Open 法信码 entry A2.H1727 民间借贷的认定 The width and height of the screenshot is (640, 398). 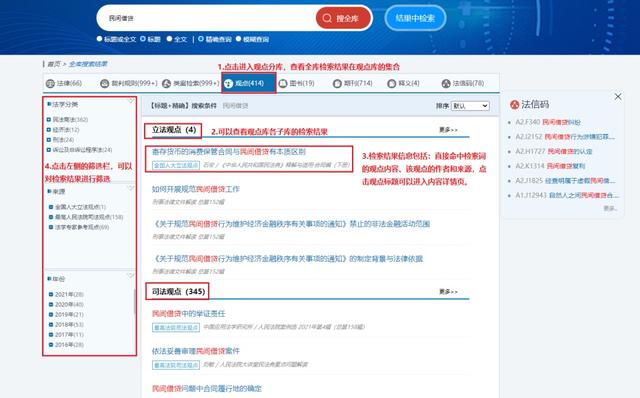(x=553, y=151)
